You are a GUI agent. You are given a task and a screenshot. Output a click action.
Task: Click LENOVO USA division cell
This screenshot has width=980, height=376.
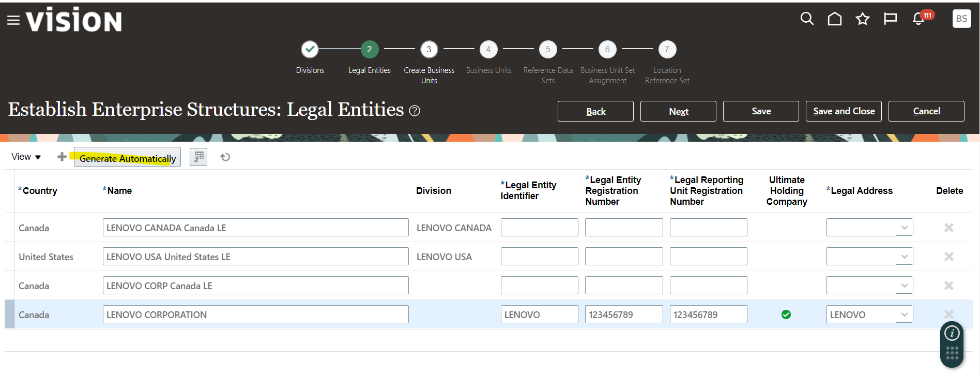tap(444, 257)
